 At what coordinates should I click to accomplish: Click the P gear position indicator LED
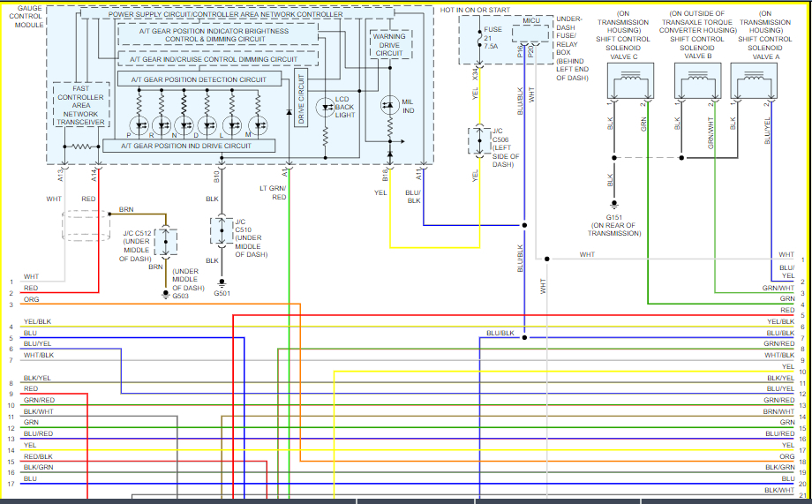[x=139, y=124]
